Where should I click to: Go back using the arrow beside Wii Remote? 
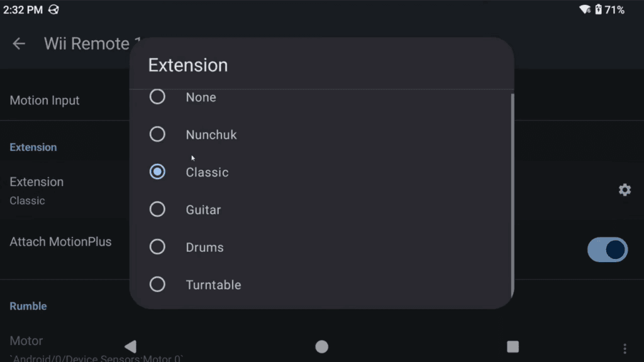(18, 43)
